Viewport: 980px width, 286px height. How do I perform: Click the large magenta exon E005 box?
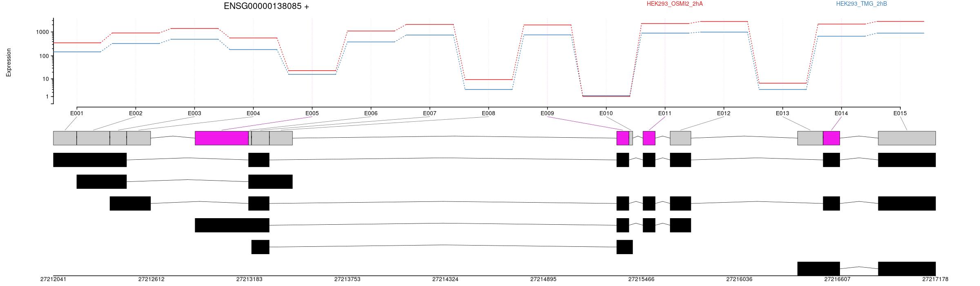point(222,138)
